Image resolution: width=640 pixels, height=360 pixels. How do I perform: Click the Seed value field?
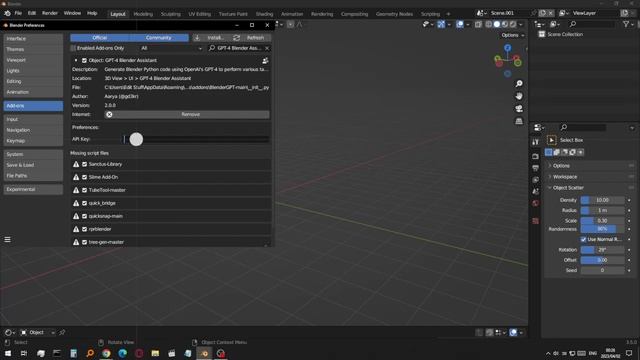602,270
